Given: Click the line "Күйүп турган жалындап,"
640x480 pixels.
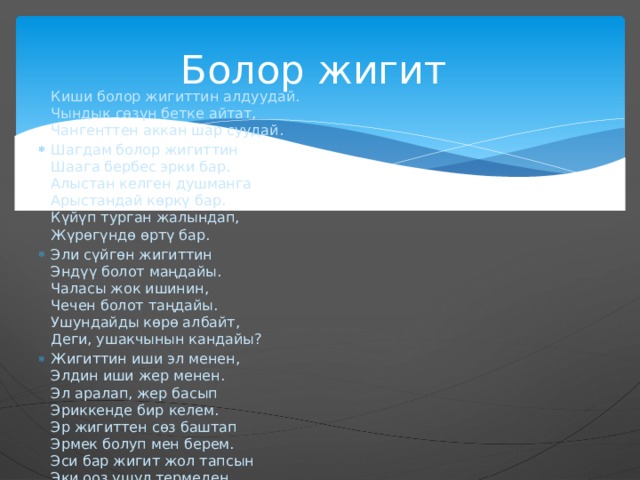Looking at the screenshot, I should point(145,218).
